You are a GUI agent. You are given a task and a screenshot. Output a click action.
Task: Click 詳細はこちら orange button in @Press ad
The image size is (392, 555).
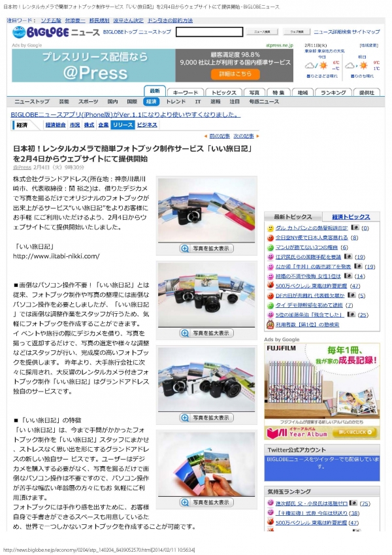235,74
